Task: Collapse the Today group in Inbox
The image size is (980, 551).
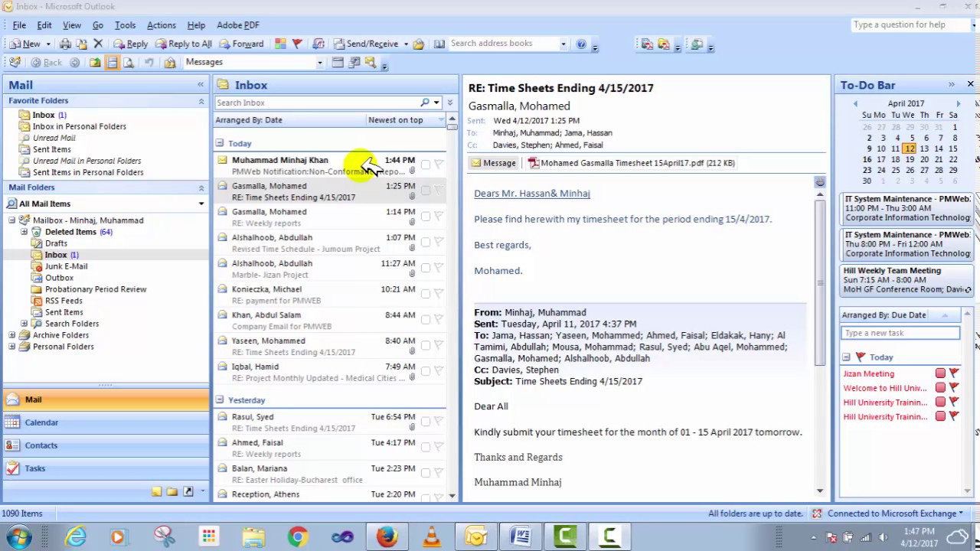Action: click(x=220, y=143)
